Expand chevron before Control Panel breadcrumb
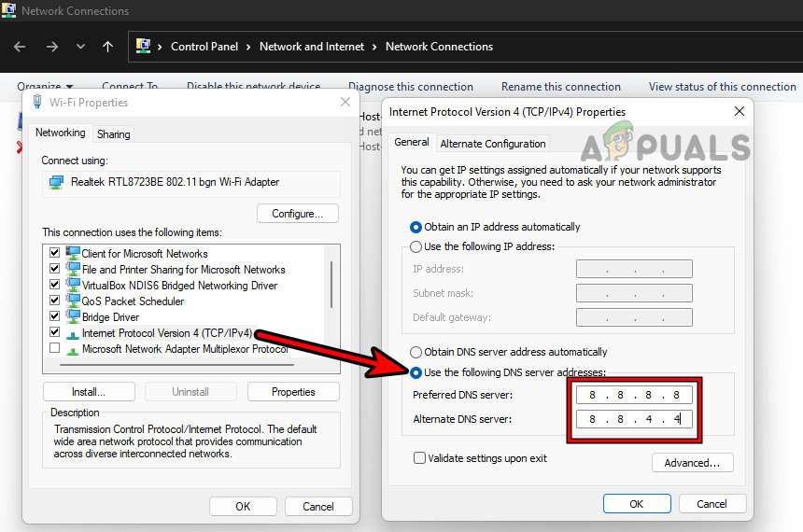 click(160, 47)
